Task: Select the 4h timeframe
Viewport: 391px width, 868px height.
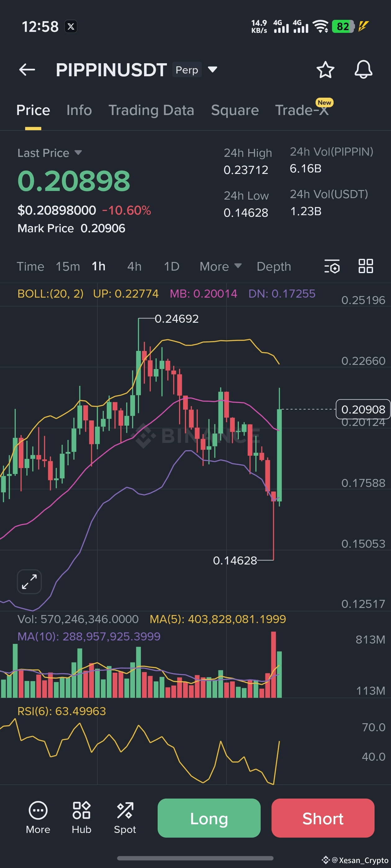Action: coord(134,267)
